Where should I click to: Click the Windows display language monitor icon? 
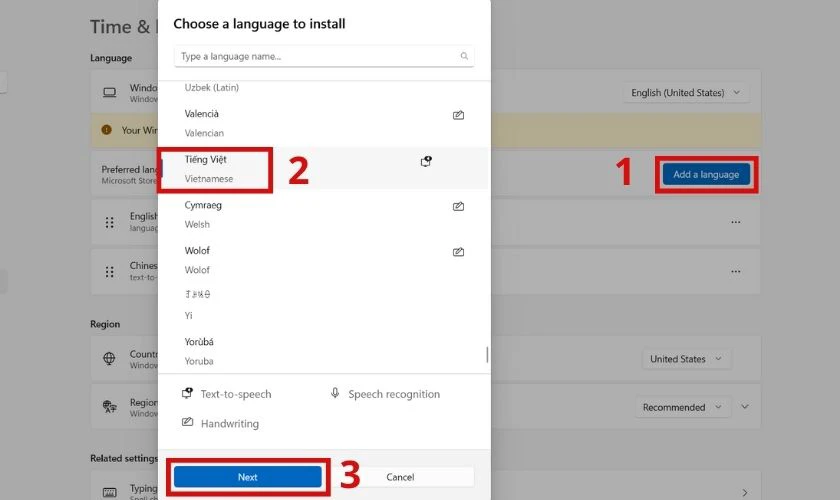pyautogui.click(x=109, y=93)
